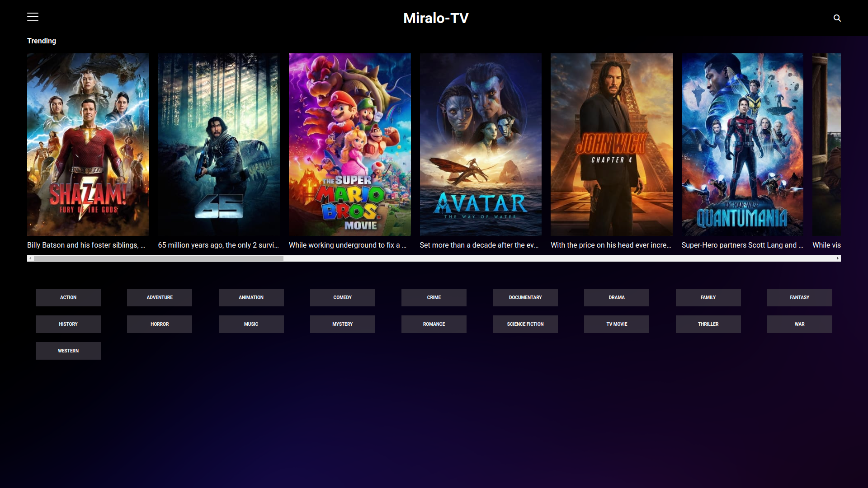
Task: Filter by the Action genre
Action: coord(68,297)
